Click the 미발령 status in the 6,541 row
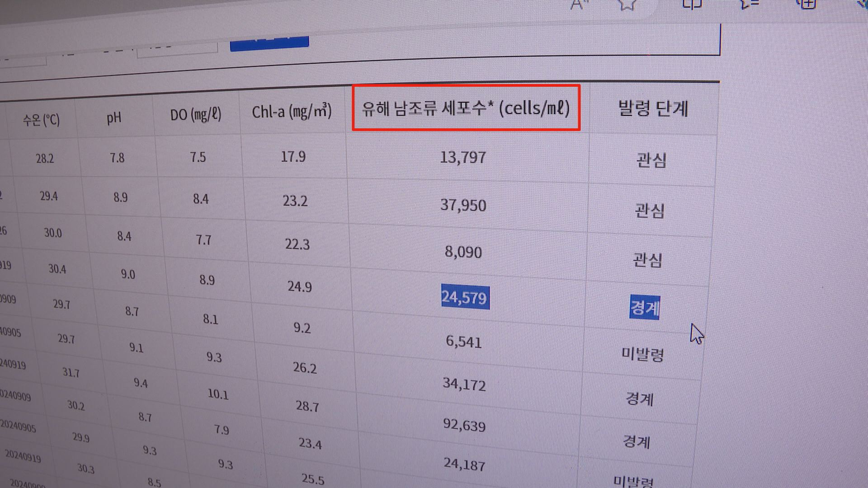This screenshot has height=488, width=868. point(642,354)
